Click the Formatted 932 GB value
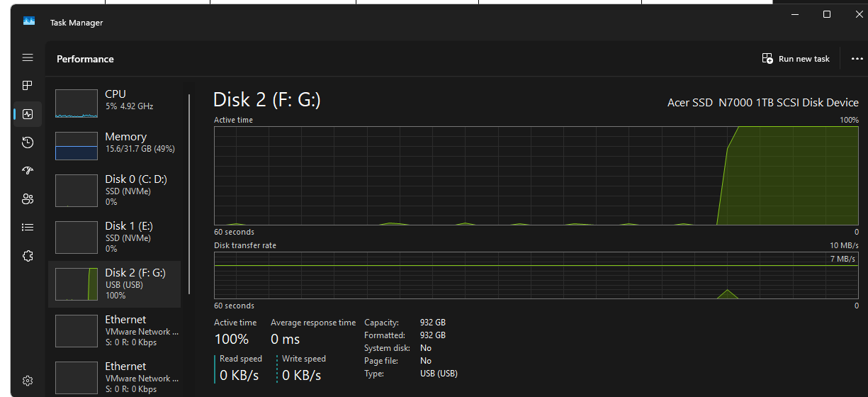Screen dimensions: 868x397 433,335
